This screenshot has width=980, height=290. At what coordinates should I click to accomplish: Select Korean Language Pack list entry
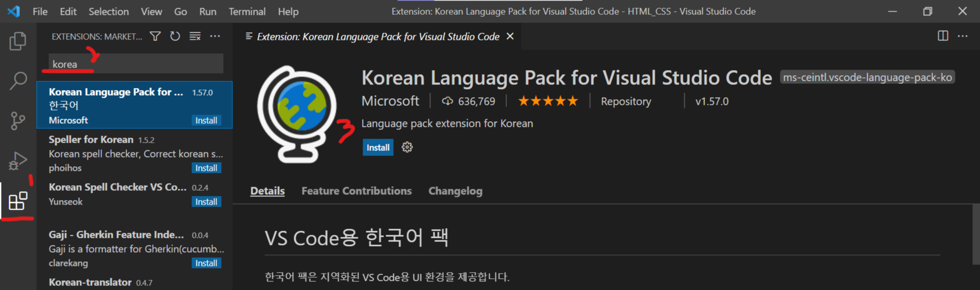click(x=134, y=105)
